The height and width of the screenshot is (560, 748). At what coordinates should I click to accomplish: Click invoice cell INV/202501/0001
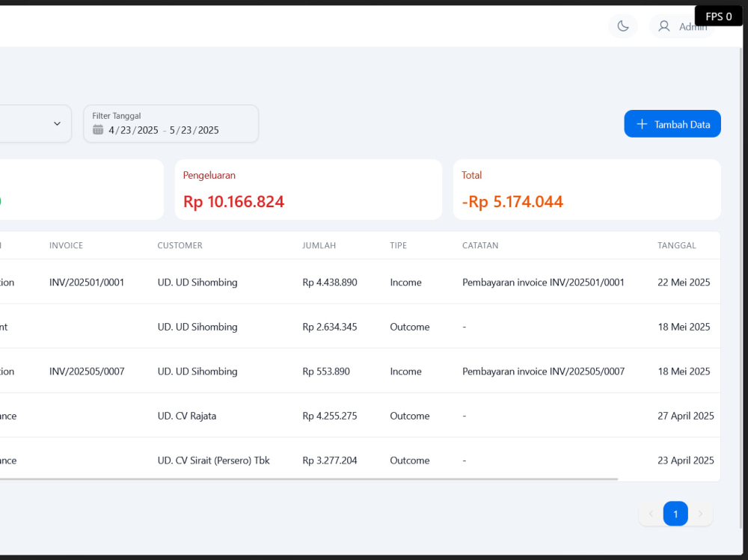87,283
